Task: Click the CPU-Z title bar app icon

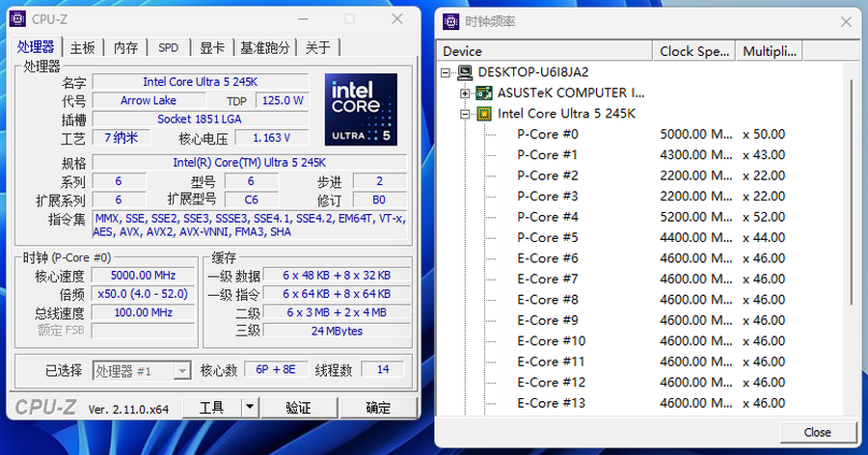Action: click(17, 19)
